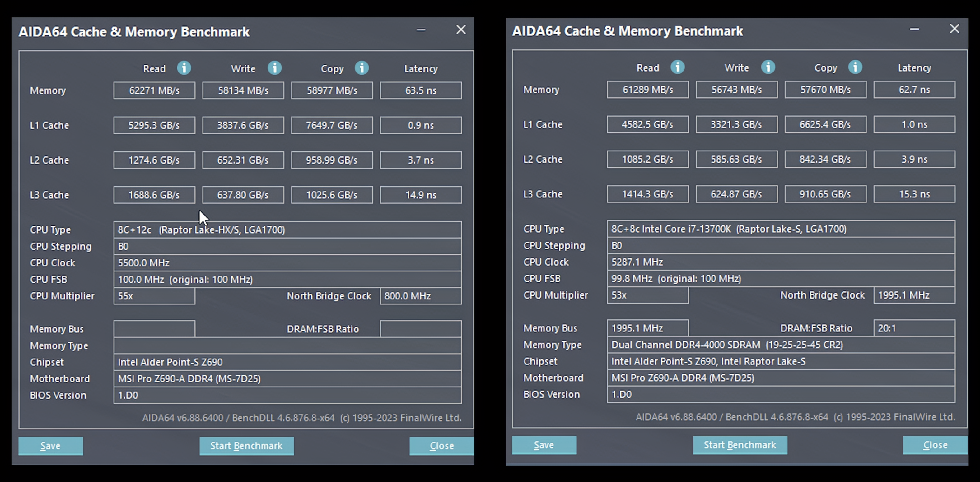Screen dimensions: 980x482
Task: Select Memory write value 56743 MB/s
Action: [736, 90]
